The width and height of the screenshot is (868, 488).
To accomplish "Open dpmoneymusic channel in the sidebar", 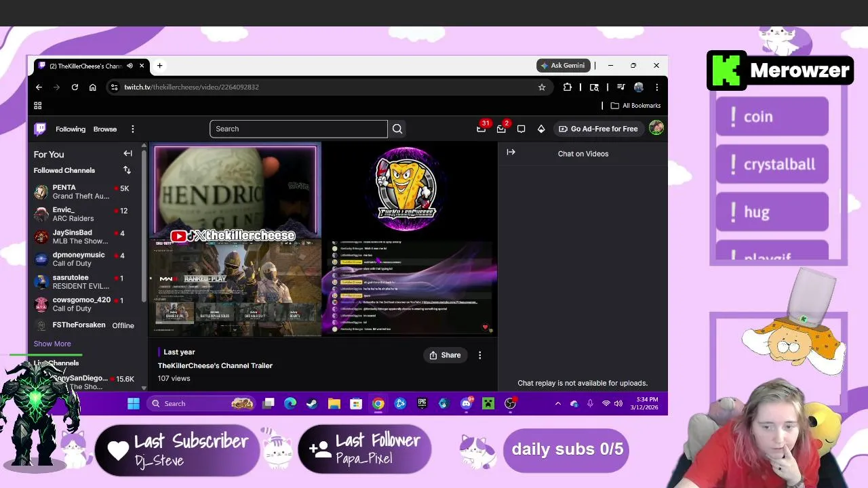I will point(85,259).
